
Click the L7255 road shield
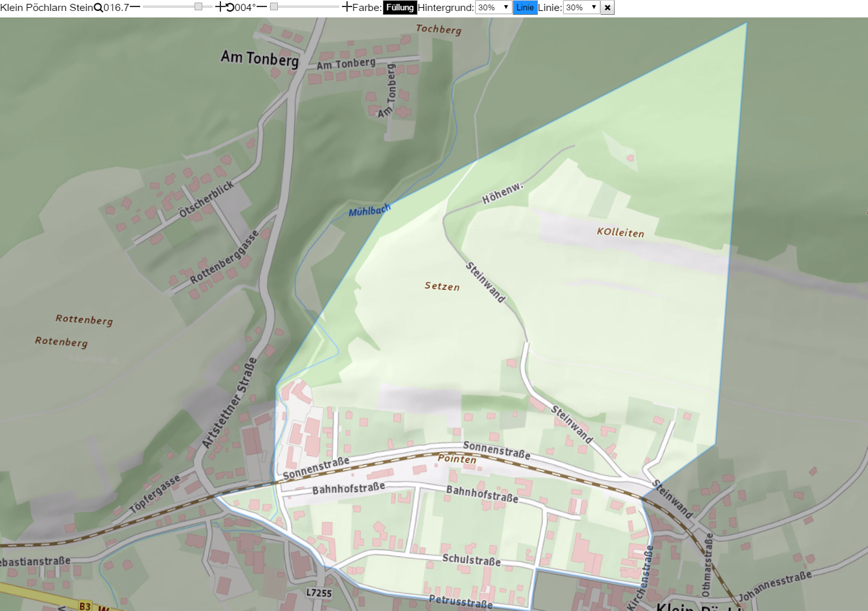click(x=319, y=592)
